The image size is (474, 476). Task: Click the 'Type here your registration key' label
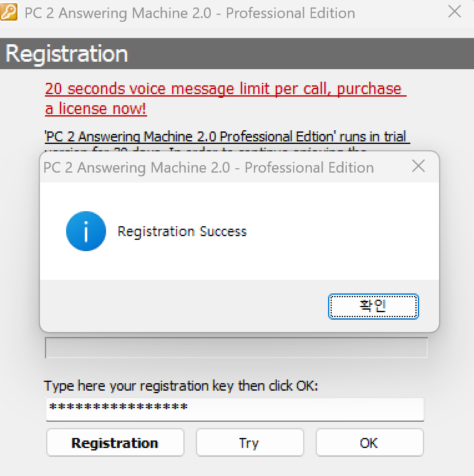tap(181, 386)
